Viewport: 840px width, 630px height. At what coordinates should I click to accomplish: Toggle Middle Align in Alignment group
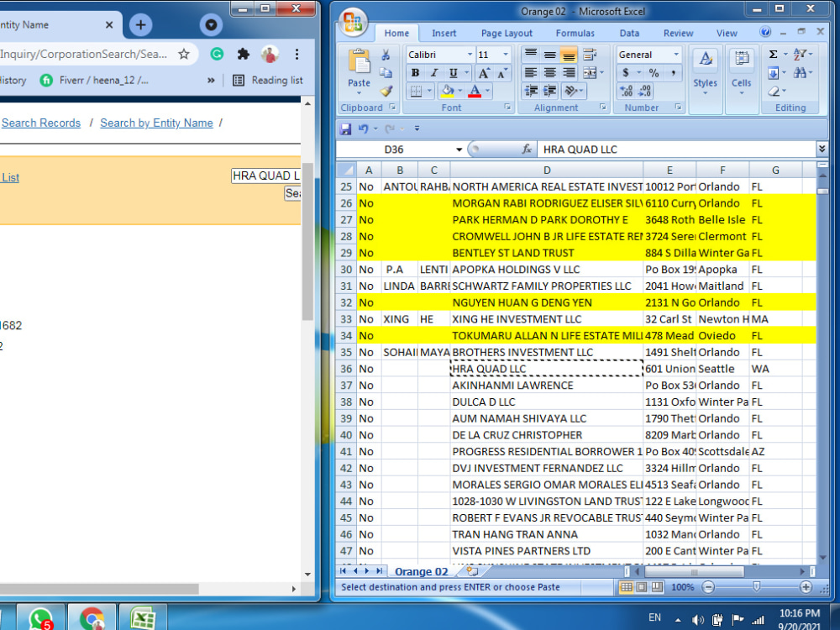pos(549,54)
